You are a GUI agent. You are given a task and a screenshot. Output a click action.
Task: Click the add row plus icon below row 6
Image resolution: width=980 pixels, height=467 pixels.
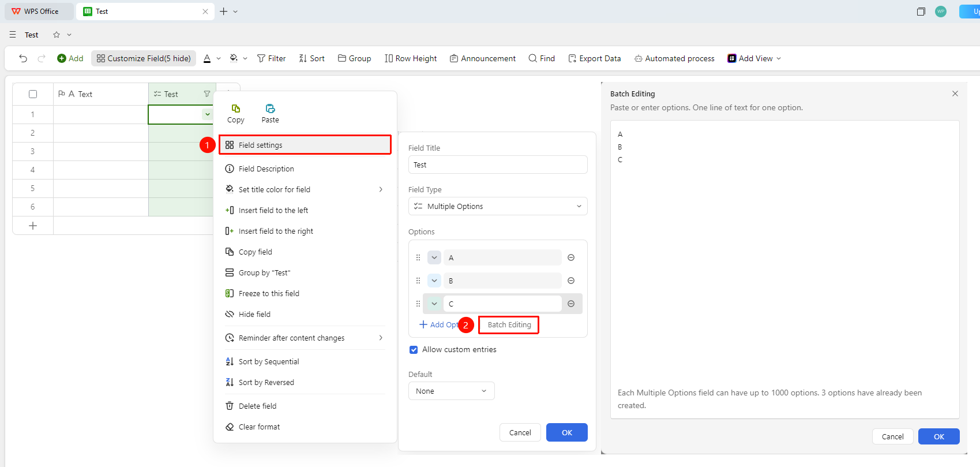coord(33,226)
